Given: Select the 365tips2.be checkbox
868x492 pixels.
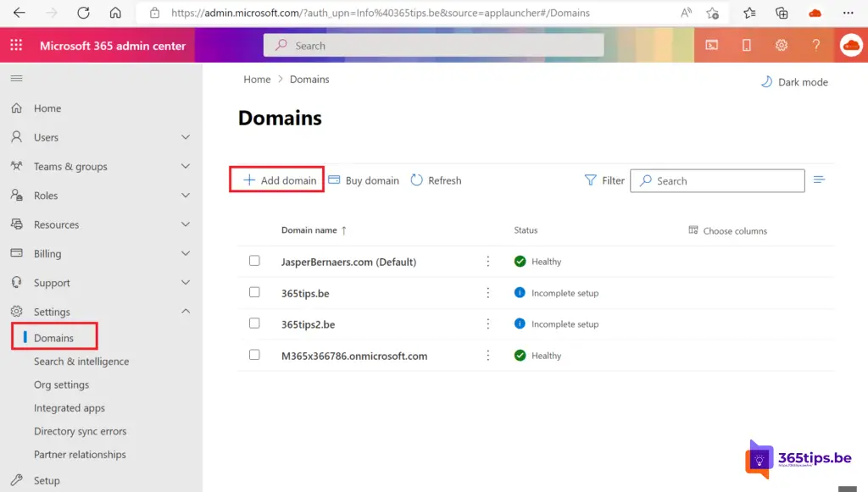Looking at the screenshot, I should pyautogui.click(x=254, y=323).
